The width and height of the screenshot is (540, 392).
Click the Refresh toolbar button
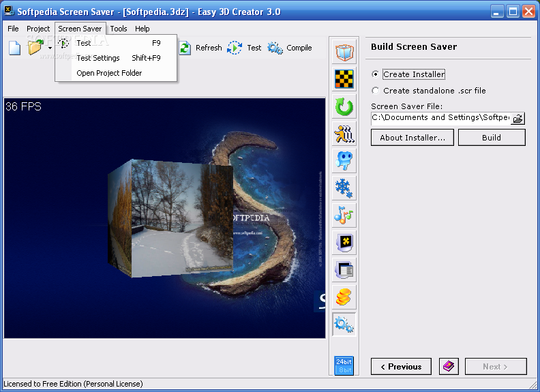point(200,48)
